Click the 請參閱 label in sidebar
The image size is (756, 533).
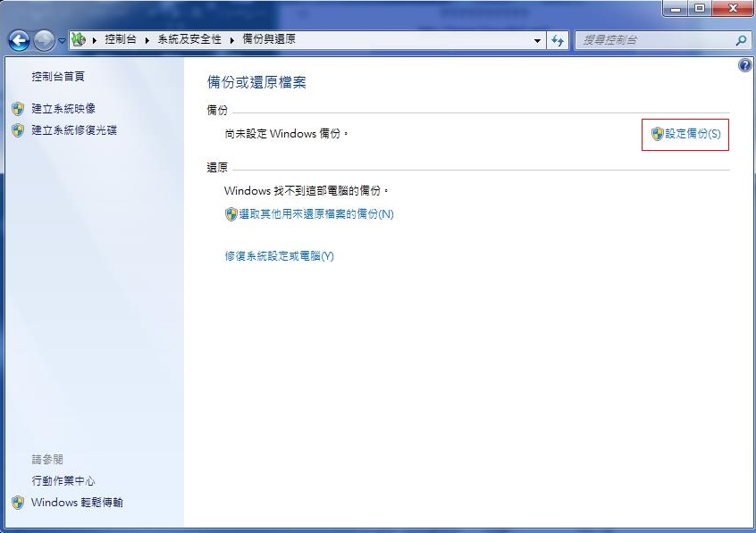[x=47, y=459]
